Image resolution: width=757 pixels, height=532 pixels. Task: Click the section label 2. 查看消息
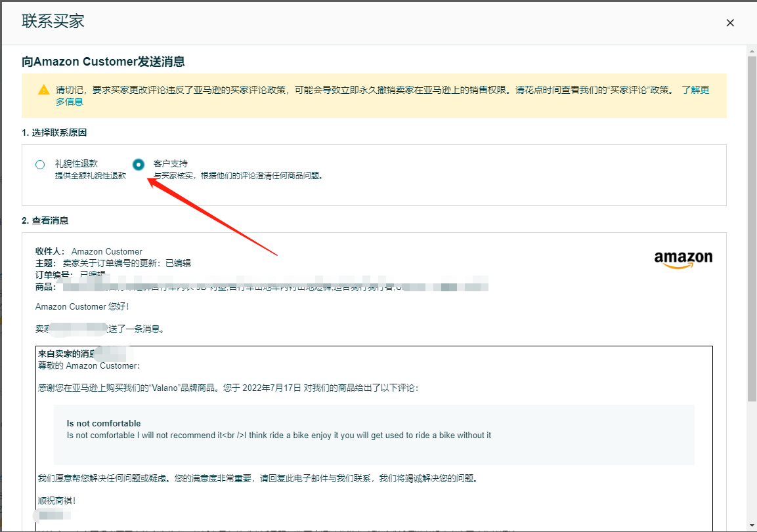click(x=45, y=220)
